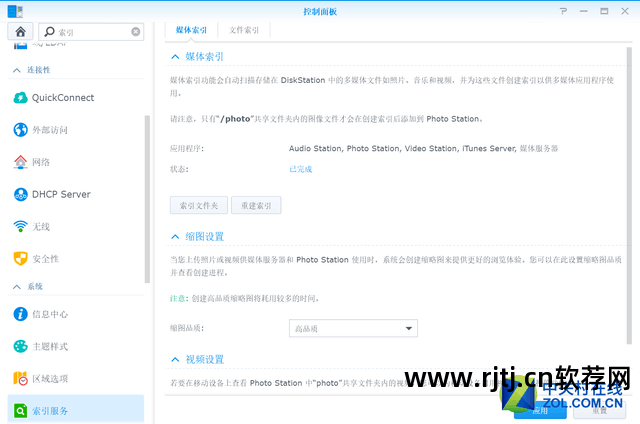Image resolution: width=640 pixels, height=424 pixels.
Task: Minimize the control panel window
Action: pyautogui.click(x=584, y=11)
